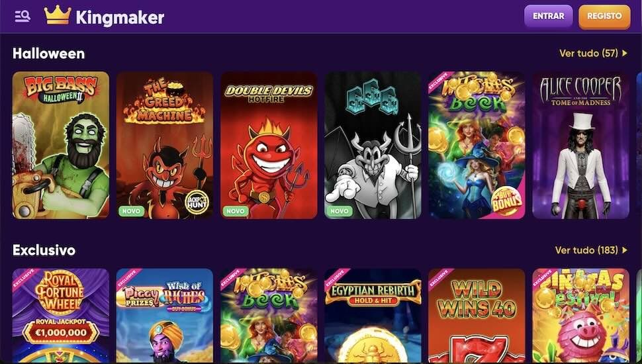
Task: Click the Exclusive ribbon on Royal Fortune Wheel
Action: [25, 280]
